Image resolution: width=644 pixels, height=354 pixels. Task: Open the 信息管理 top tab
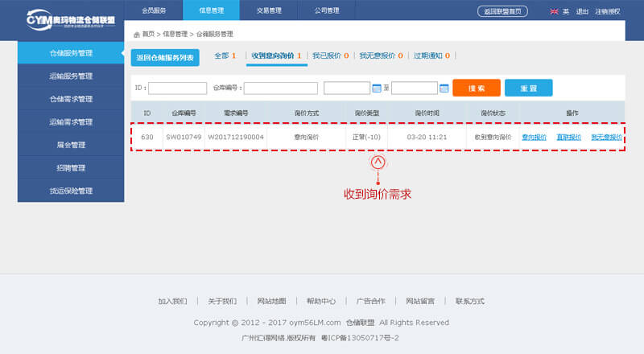(211, 10)
